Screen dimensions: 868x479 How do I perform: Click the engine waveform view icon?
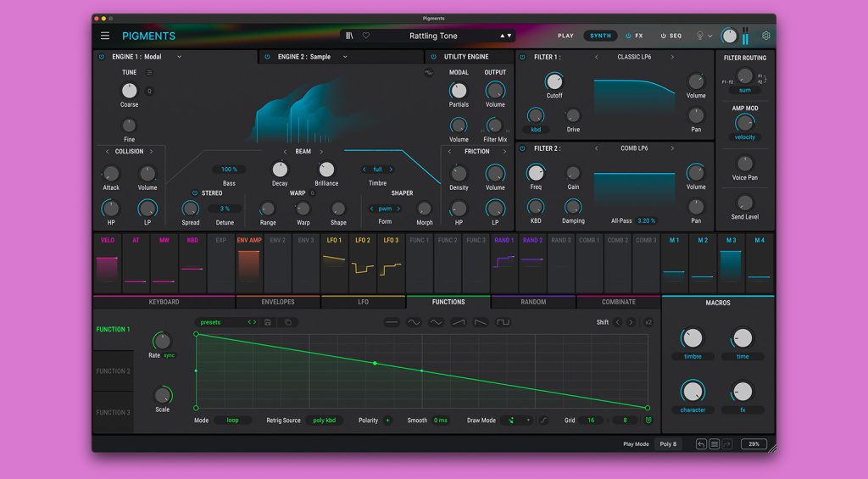[428, 73]
